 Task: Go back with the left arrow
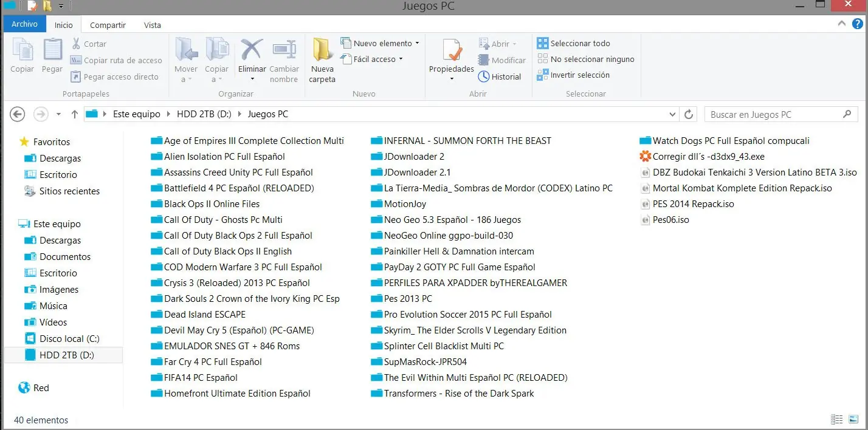[18, 114]
